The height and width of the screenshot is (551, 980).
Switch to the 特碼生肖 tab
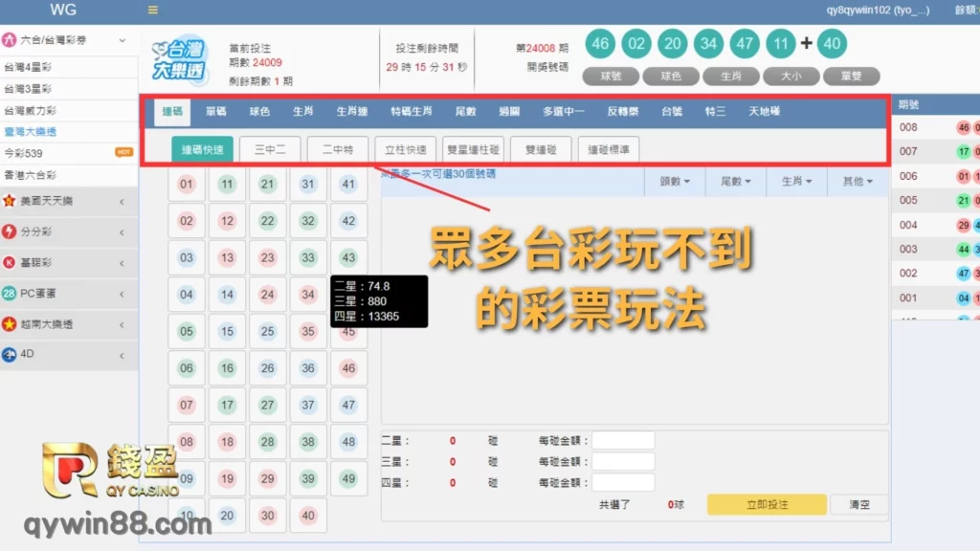click(x=412, y=111)
